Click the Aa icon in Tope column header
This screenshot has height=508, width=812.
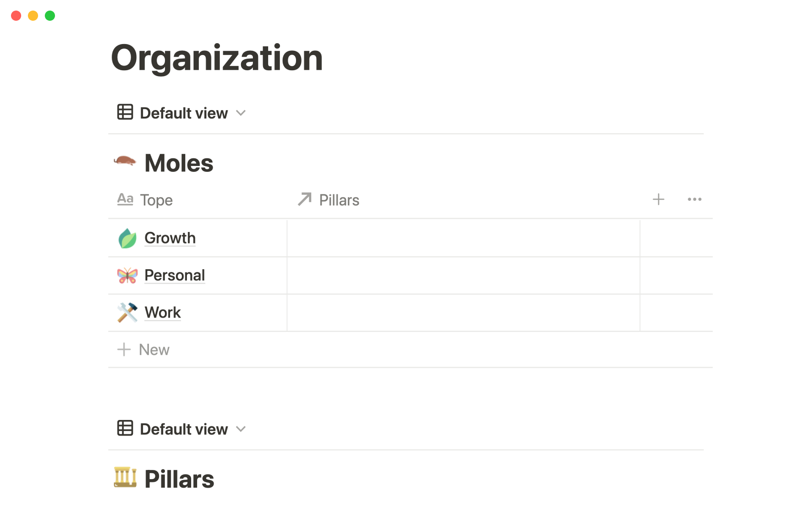125,199
